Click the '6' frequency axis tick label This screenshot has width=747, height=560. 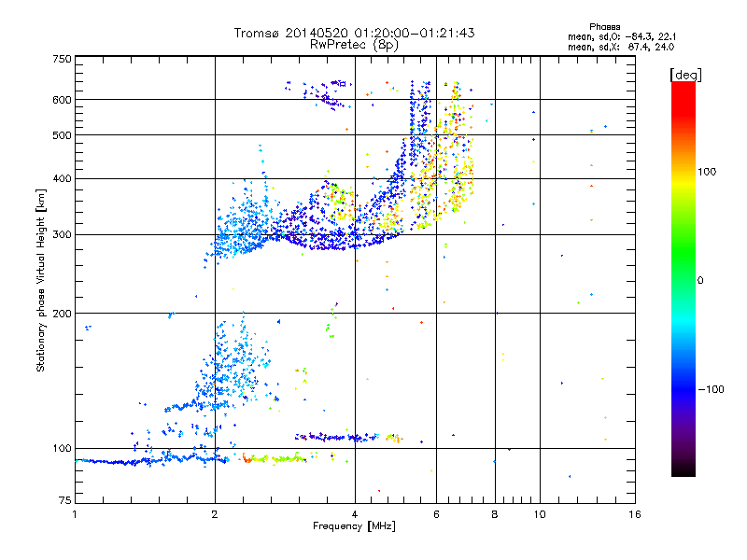436,514
